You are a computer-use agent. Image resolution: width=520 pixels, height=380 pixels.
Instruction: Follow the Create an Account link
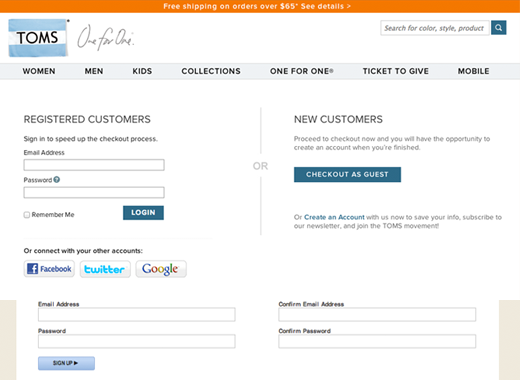[x=334, y=217]
